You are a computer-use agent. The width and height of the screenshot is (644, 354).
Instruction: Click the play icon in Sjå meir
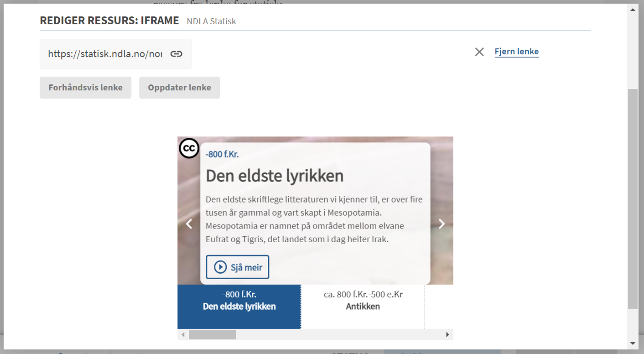pyautogui.click(x=220, y=267)
